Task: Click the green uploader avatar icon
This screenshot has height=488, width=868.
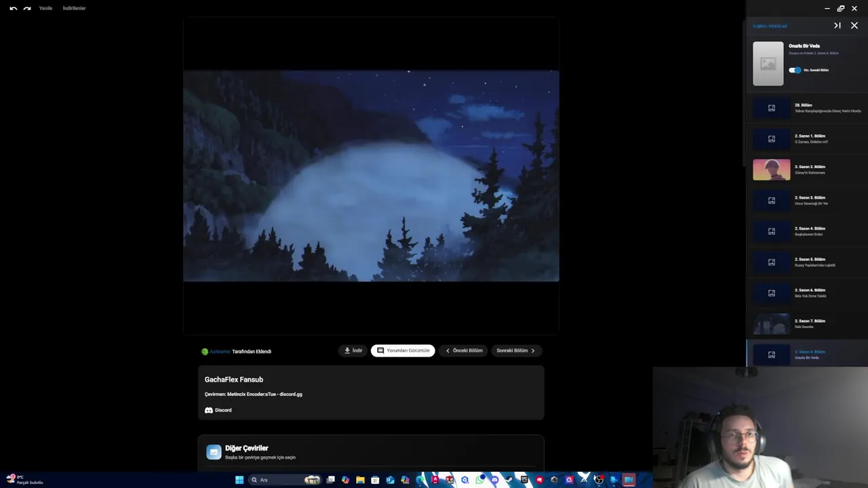Action: pyautogui.click(x=205, y=352)
